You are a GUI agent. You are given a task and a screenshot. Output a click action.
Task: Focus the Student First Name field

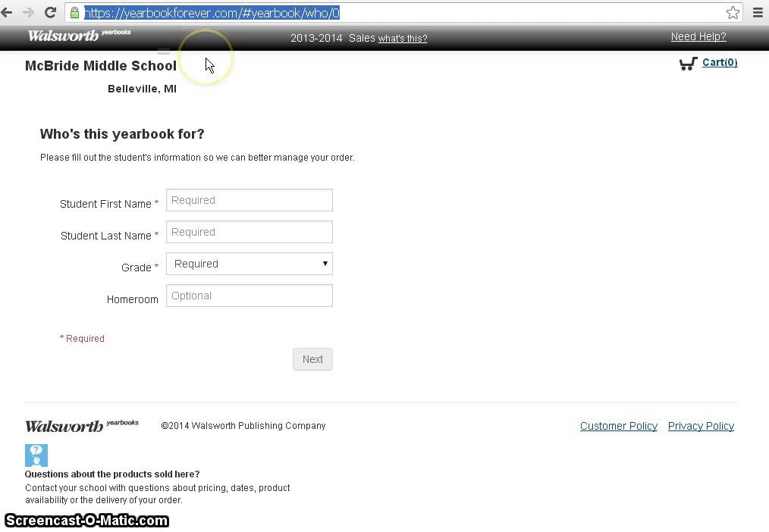(250, 200)
